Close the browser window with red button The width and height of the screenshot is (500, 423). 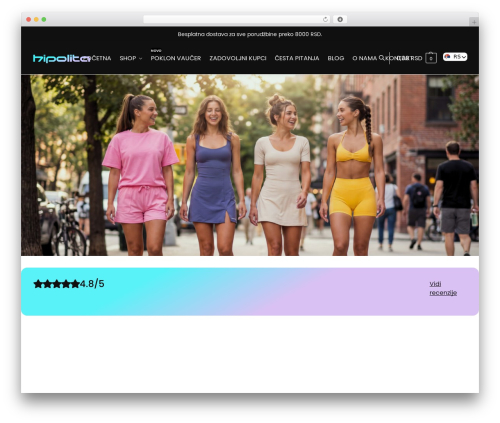point(29,19)
